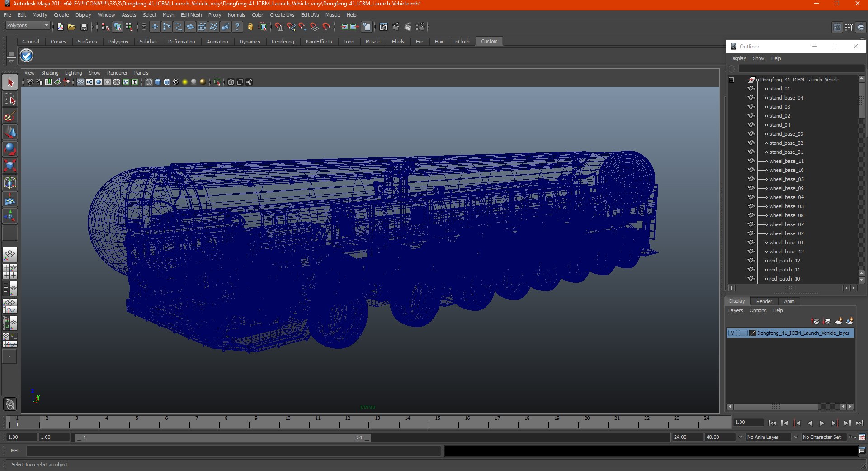Collapse the Dongfeng_41_ICBM_Launch_Vehicle outliner node
The width and height of the screenshot is (868, 471).
pos(731,80)
